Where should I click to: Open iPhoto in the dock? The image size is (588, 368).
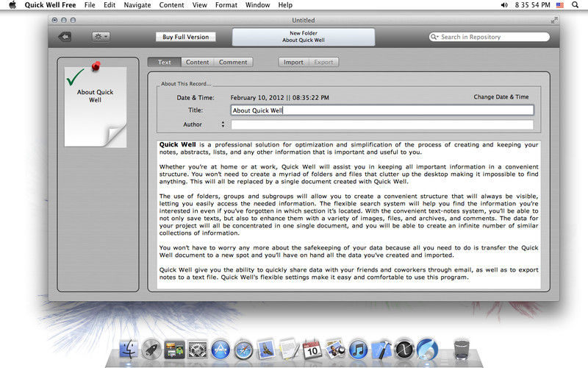click(335, 349)
